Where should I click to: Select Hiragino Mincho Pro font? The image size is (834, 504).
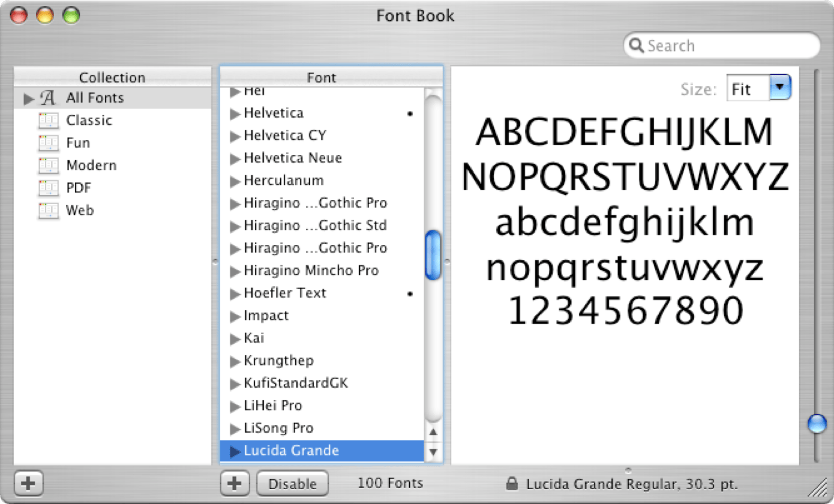[x=322, y=271]
